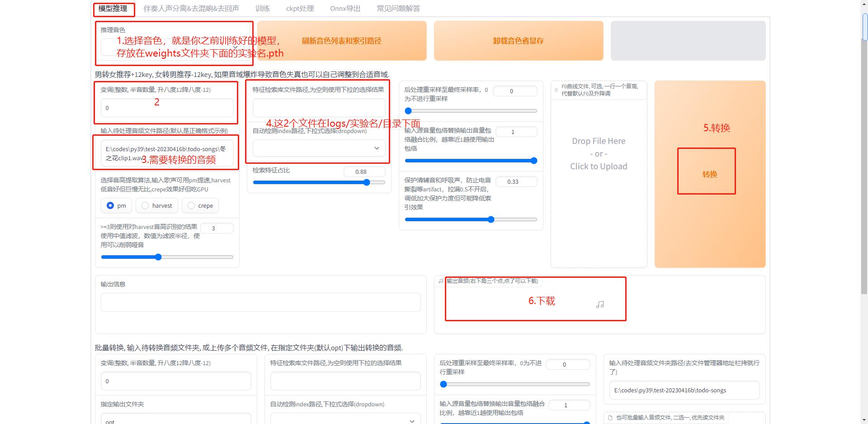
Task: Click the batch audio folder path input field
Action: [x=684, y=390]
